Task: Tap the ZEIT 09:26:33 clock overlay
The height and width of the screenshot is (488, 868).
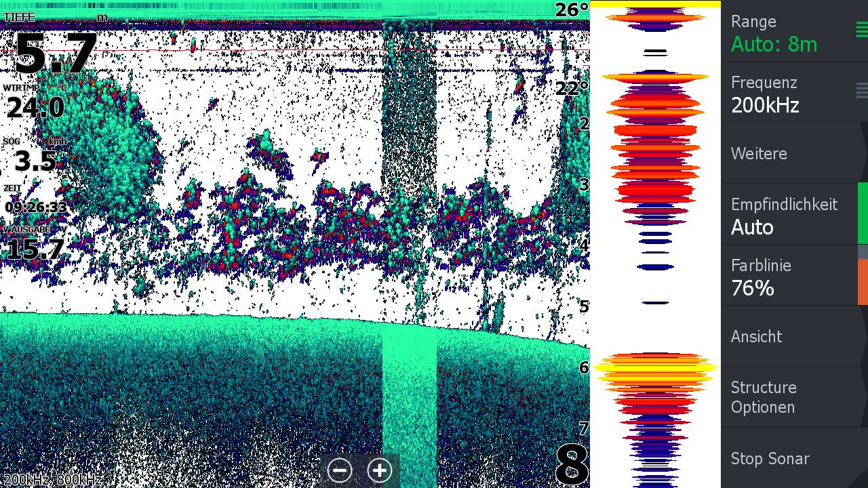Action: [x=36, y=202]
